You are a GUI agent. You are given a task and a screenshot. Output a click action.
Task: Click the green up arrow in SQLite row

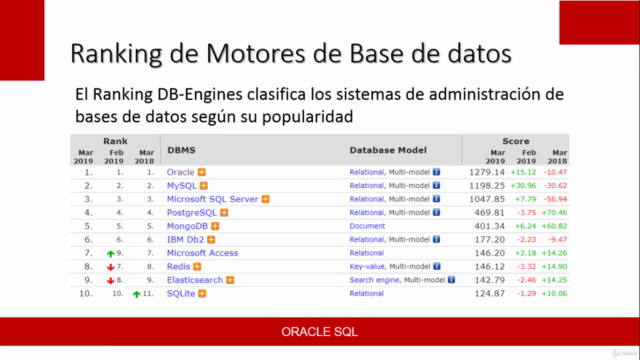(x=137, y=294)
